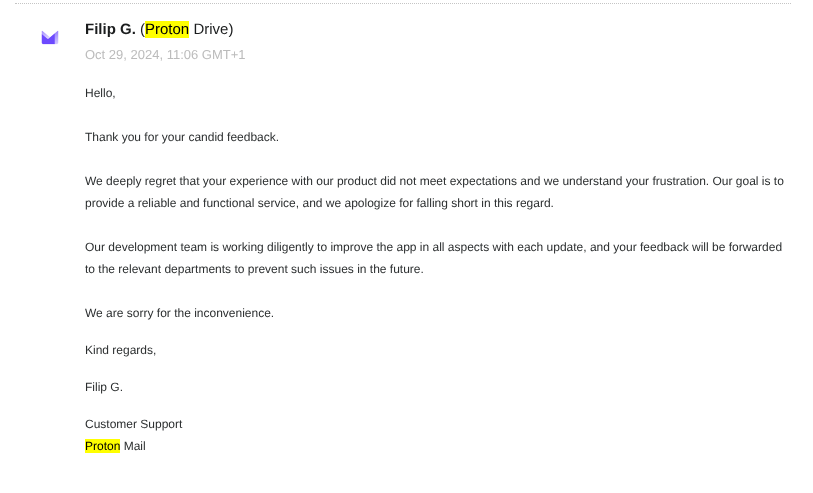Click the dotted separator line above message

click(x=400, y=3)
